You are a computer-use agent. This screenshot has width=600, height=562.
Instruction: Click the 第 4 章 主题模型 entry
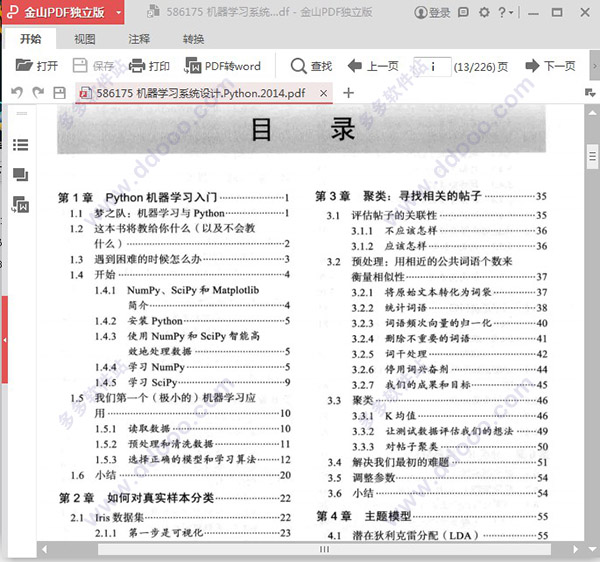[x=432, y=516]
